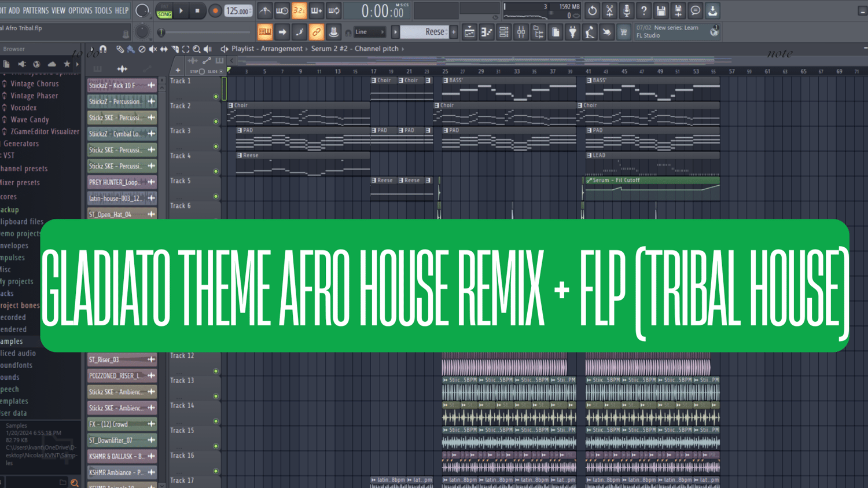
Task: Open the shopping cart content library
Action: (x=624, y=32)
